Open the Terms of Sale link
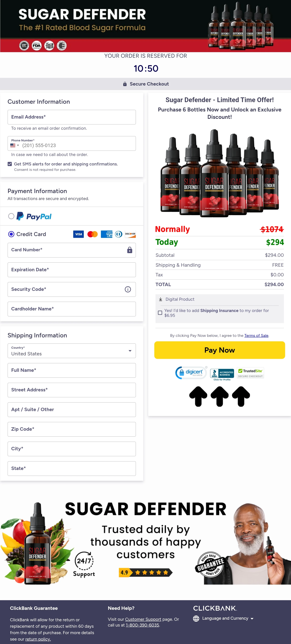The image size is (291, 644). click(256, 336)
